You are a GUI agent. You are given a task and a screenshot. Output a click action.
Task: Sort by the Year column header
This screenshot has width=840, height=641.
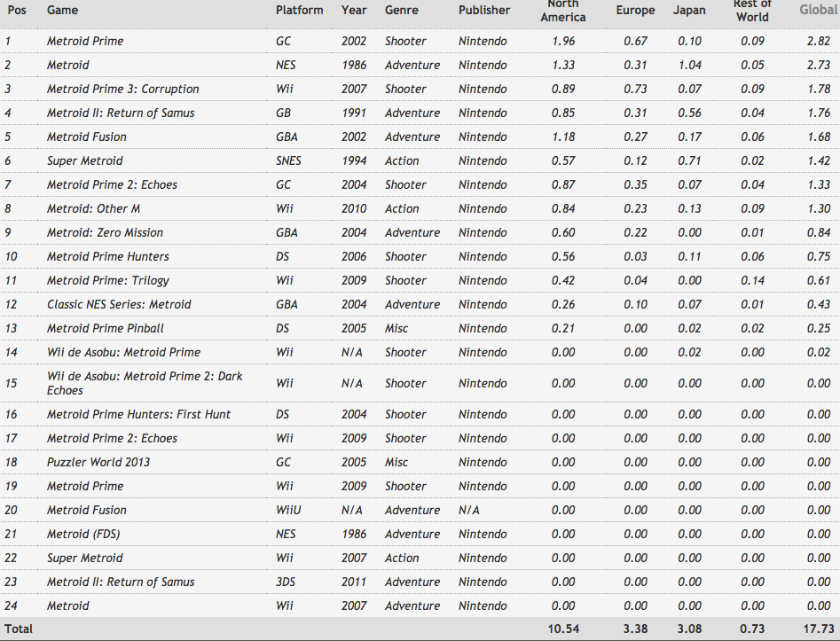pyautogui.click(x=353, y=10)
